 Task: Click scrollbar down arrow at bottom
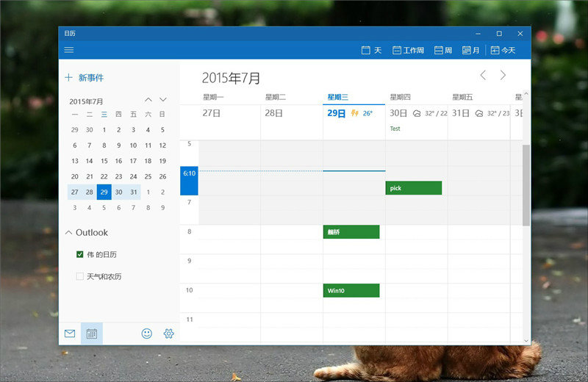click(x=526, y=340)
